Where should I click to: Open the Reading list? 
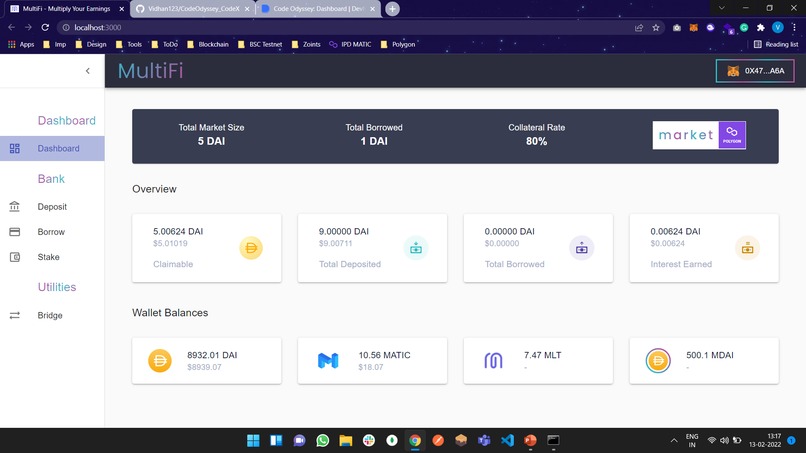coord(776,44)
